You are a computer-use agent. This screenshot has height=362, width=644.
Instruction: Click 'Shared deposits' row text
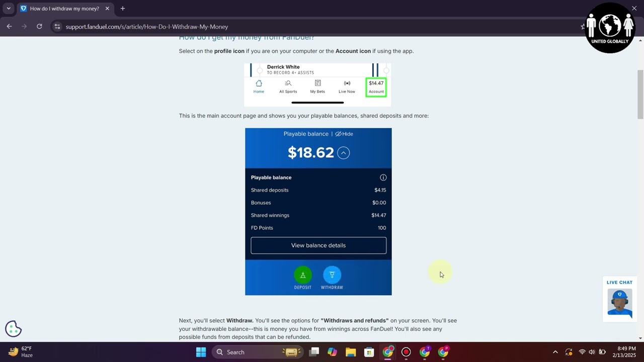click(270, 190)
